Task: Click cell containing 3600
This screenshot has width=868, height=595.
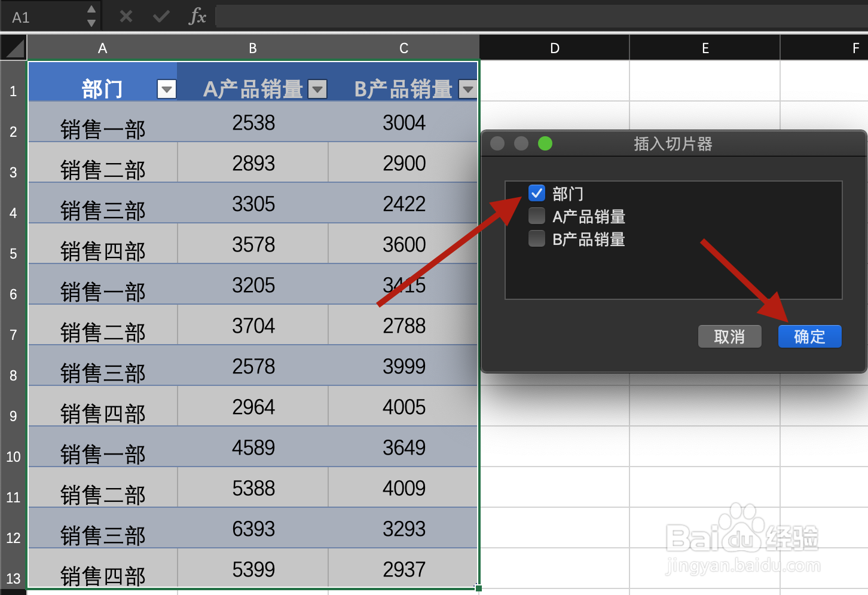Action: click(x=404, y=244)
